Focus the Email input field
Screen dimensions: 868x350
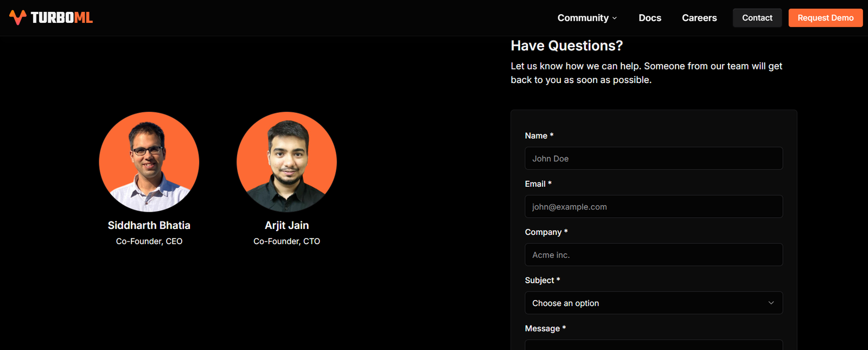pos(654,207)
